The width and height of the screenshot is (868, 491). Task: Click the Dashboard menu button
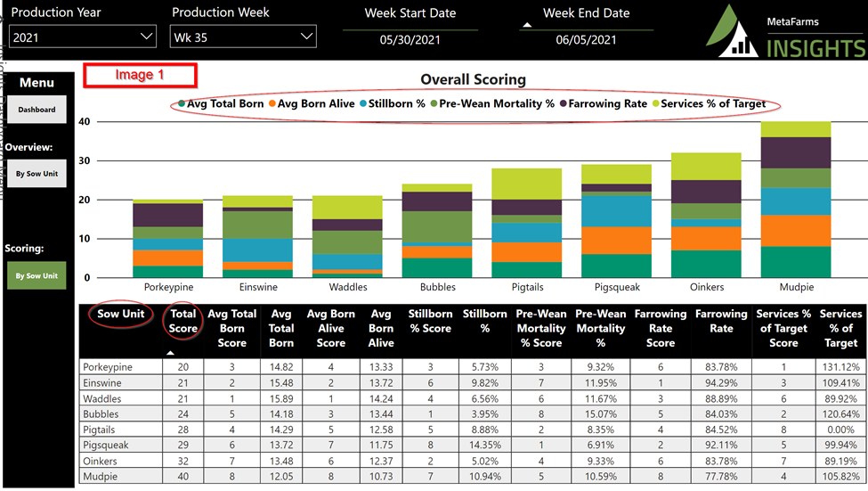click(x=37, y=110)
